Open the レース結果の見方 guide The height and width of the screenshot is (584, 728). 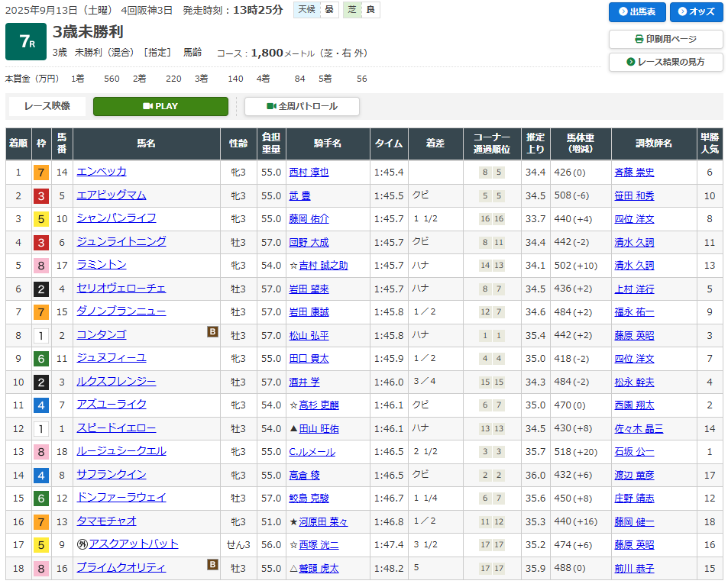[x=665, y=62]
